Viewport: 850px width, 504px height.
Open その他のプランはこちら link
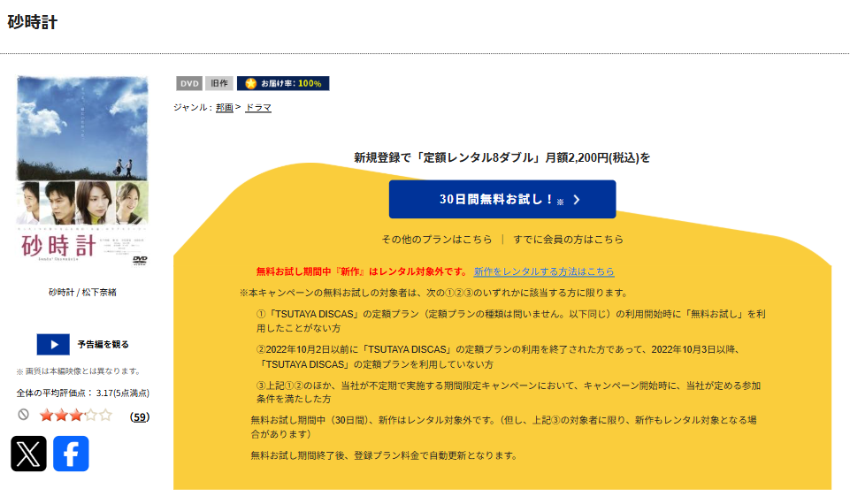437,240
